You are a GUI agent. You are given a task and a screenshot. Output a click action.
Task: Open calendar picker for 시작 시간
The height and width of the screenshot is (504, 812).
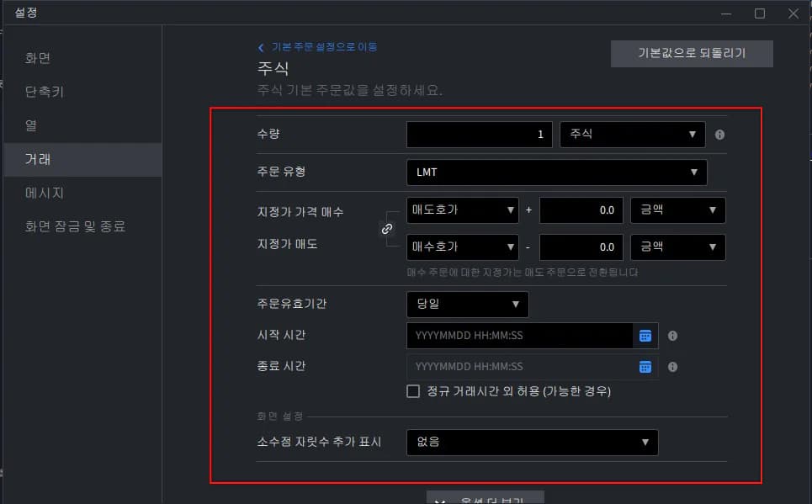[645, 336]
